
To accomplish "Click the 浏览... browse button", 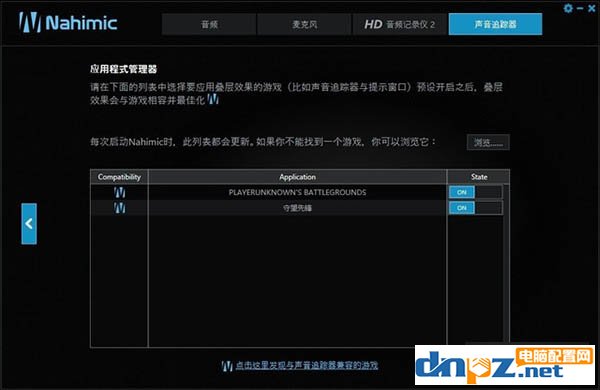I will pyautogui.click(x=488, y=142).
